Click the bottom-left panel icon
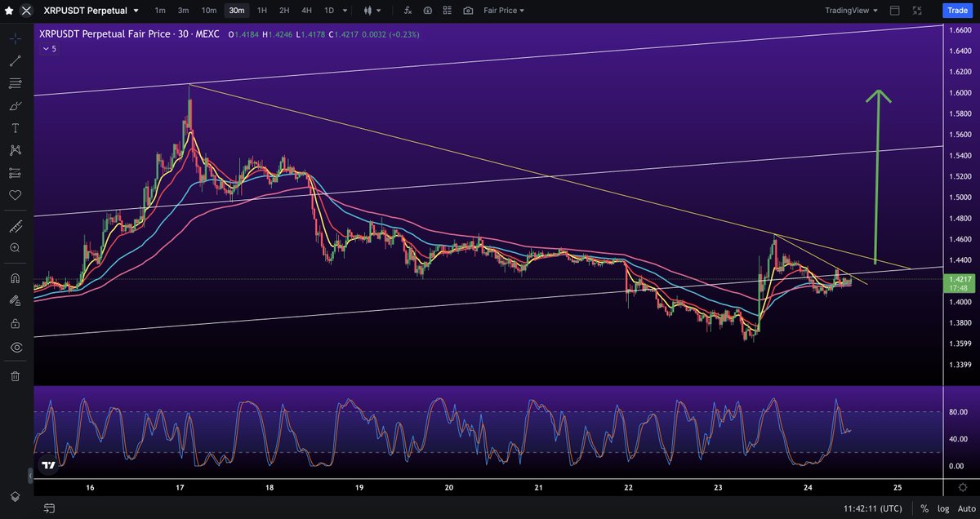This screenshot has width=980, height=519. tap(49, 508)
